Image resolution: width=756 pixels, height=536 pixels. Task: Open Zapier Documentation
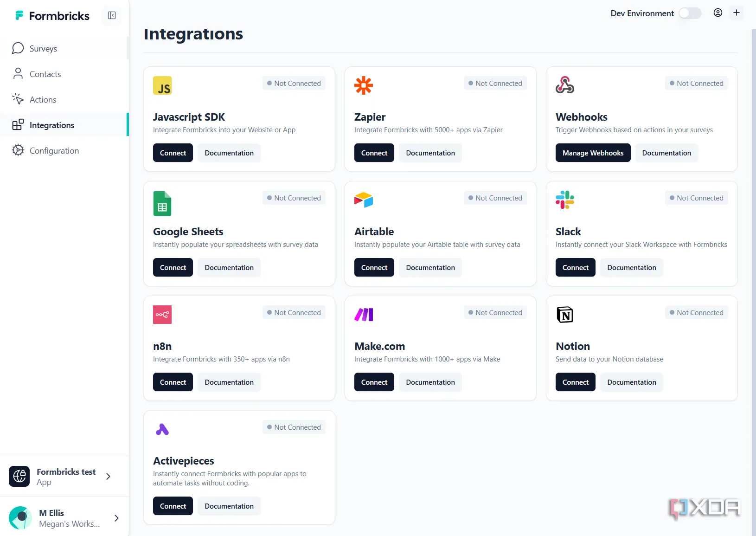click(430, 153)
